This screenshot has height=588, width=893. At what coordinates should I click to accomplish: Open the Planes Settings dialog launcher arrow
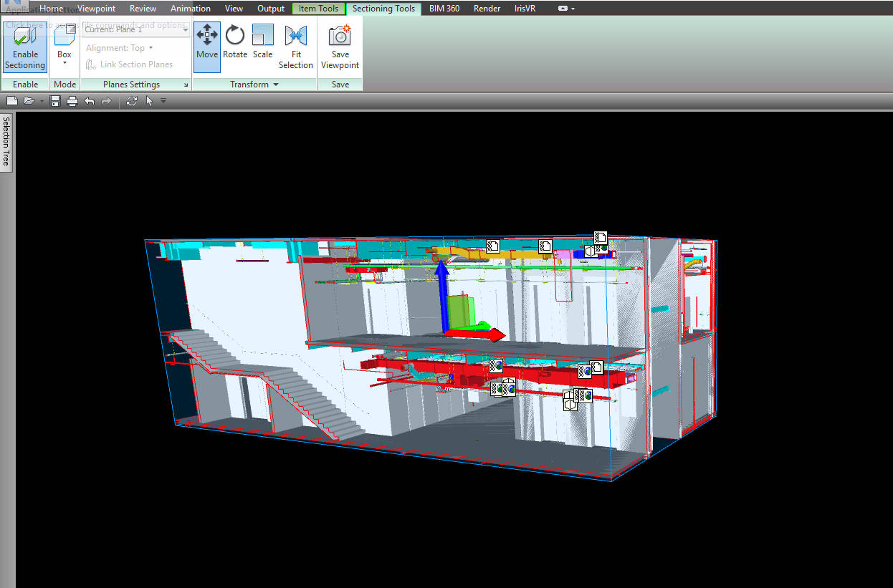[186, 85]
